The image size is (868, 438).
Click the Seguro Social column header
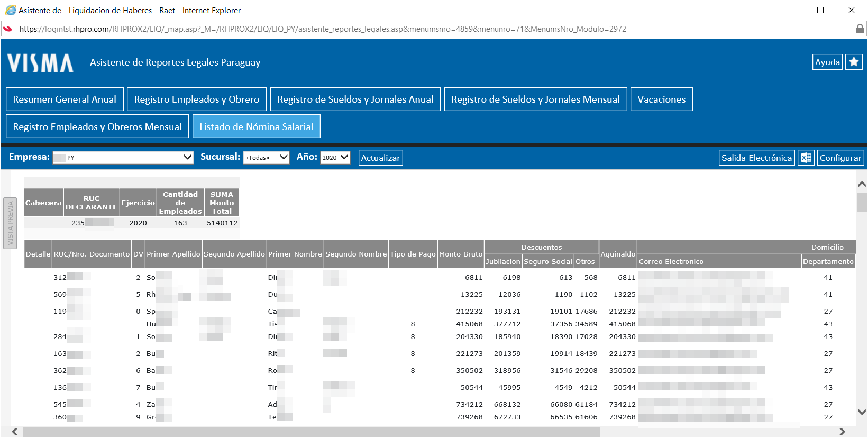click(548, 261)
